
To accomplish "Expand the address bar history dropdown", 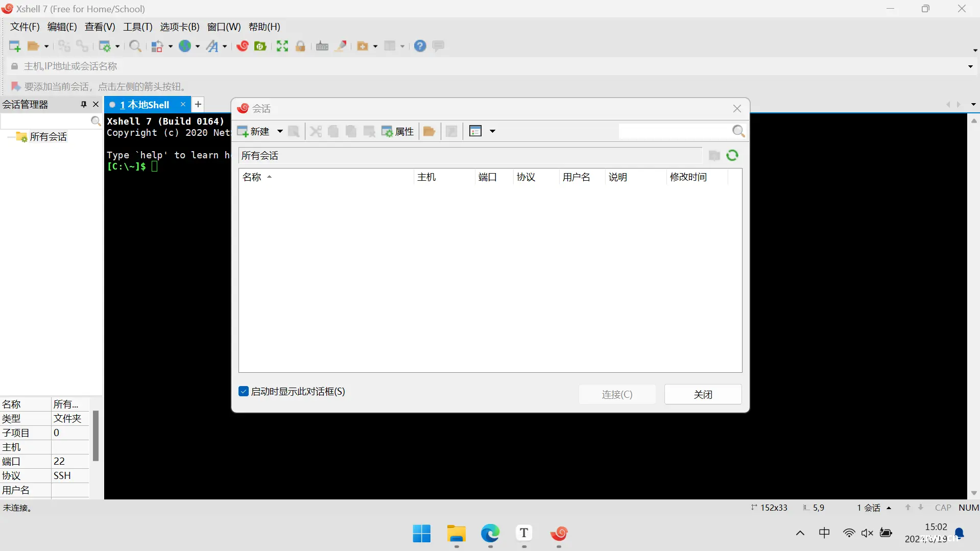I will 970,66.
